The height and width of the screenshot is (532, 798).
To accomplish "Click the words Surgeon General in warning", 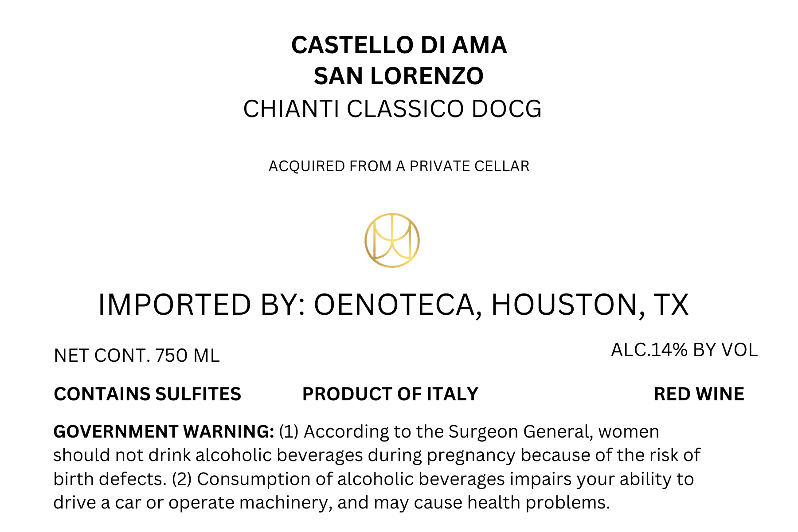I will 521,432.
